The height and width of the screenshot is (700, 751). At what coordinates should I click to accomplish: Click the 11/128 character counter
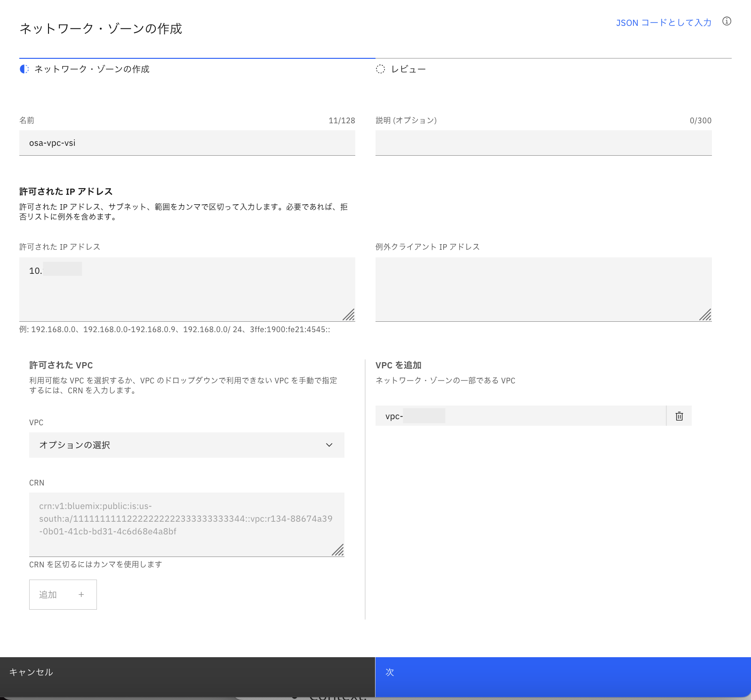(x=342, y=120)
